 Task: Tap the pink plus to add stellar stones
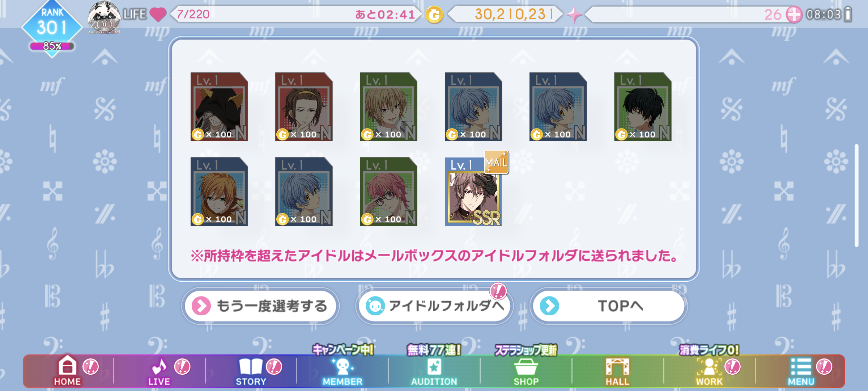(794, 14)
